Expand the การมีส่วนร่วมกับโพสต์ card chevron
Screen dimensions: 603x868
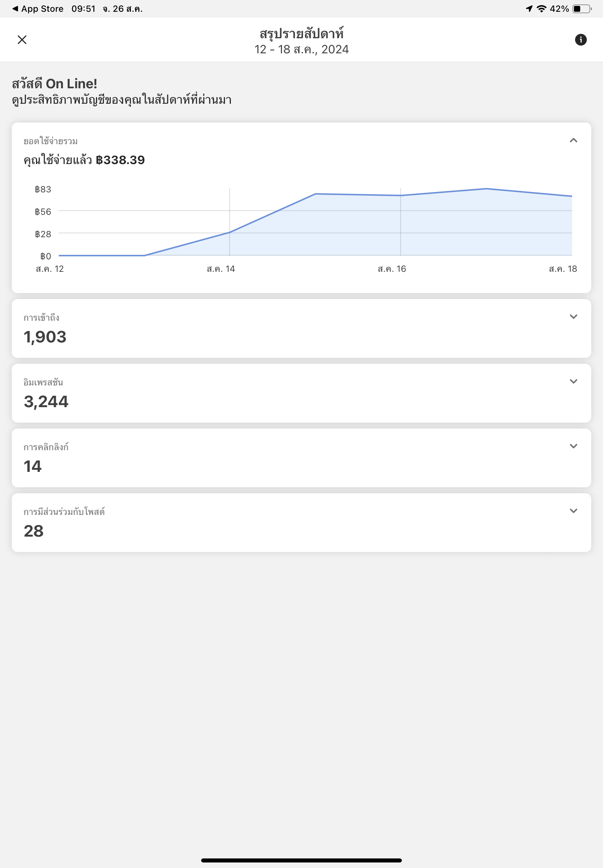573,511
